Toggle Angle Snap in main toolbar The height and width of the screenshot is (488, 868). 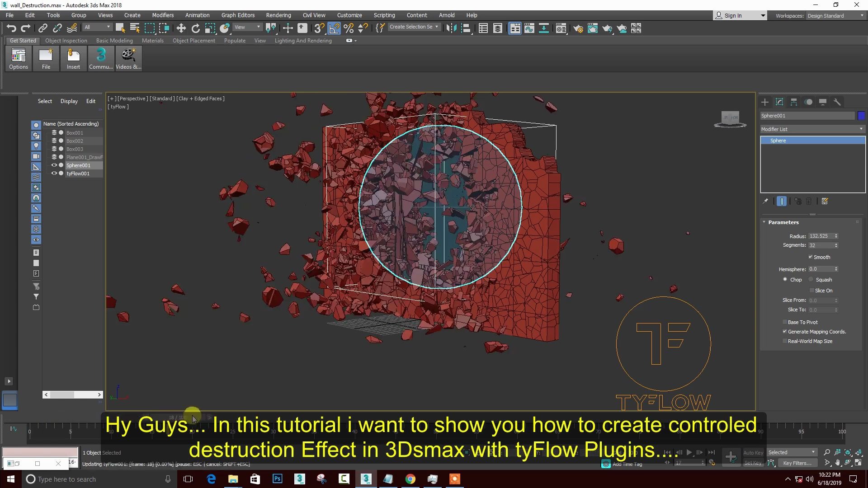coord(334,28)
